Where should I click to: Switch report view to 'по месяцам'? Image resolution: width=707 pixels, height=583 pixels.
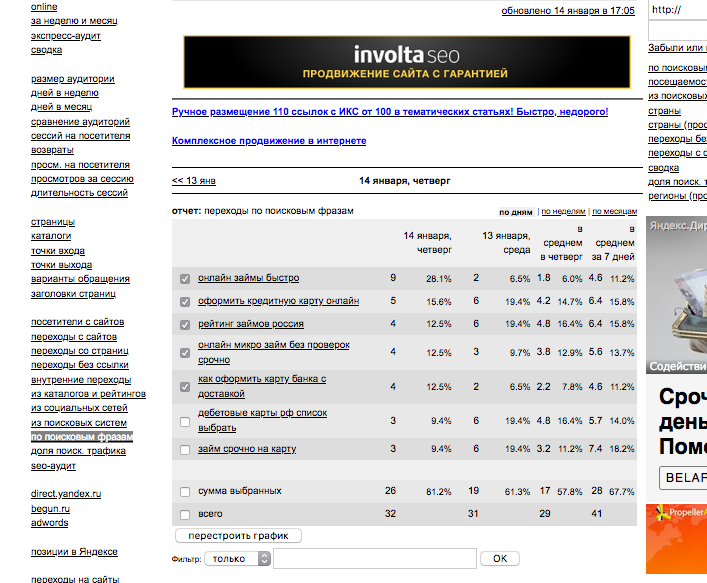pos(614,211)
